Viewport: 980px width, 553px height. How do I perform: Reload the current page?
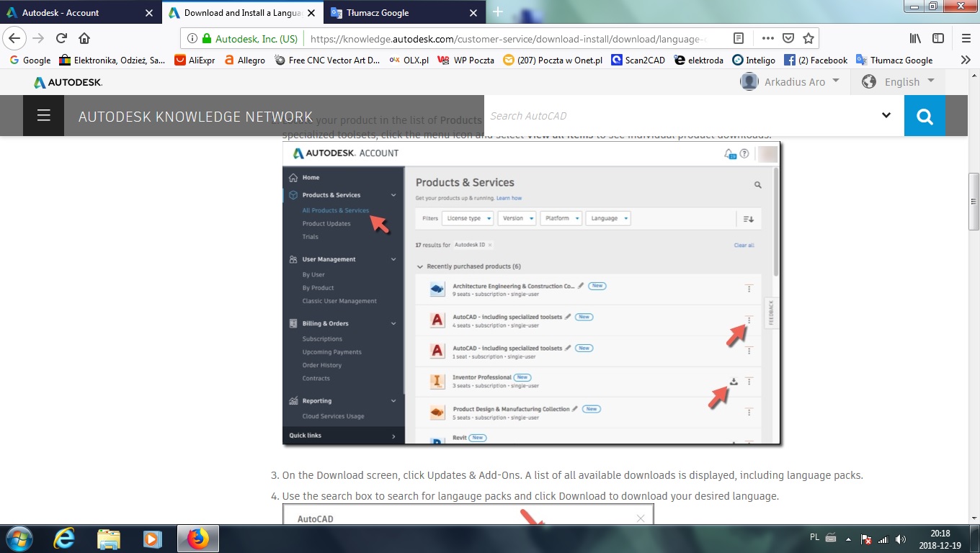pos(61,38)
